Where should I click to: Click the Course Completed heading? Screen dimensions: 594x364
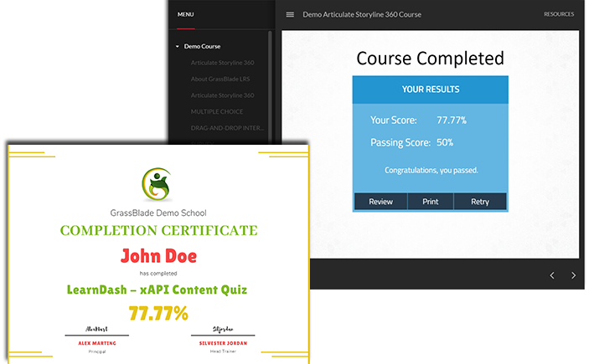tap(430, 59)
